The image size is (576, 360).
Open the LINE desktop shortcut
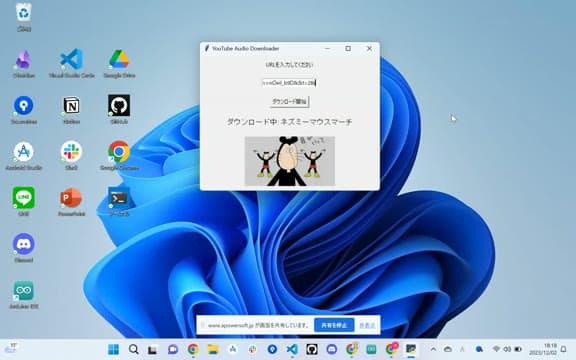[x=24, y=201]
